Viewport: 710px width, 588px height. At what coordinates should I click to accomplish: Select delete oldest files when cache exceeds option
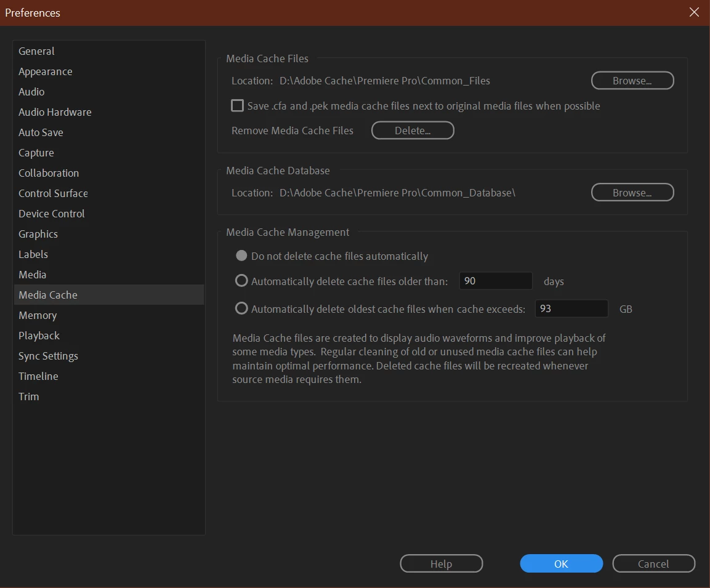point(241,308)
